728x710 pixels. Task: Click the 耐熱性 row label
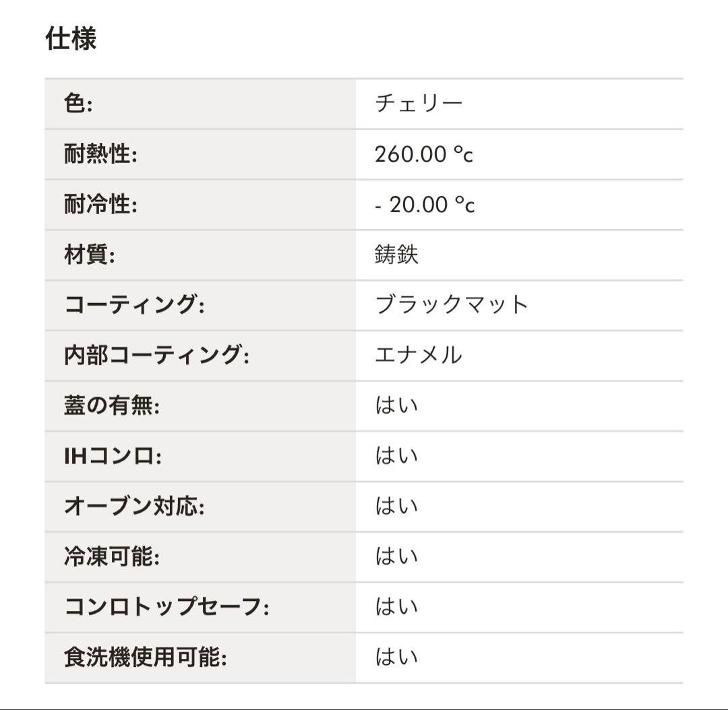point(100,154)
